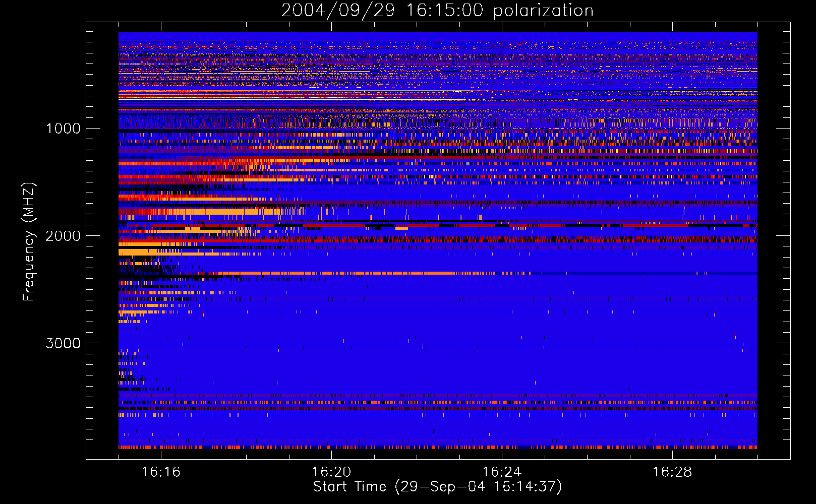Click the '16:20' time tick label

point(331,472)
